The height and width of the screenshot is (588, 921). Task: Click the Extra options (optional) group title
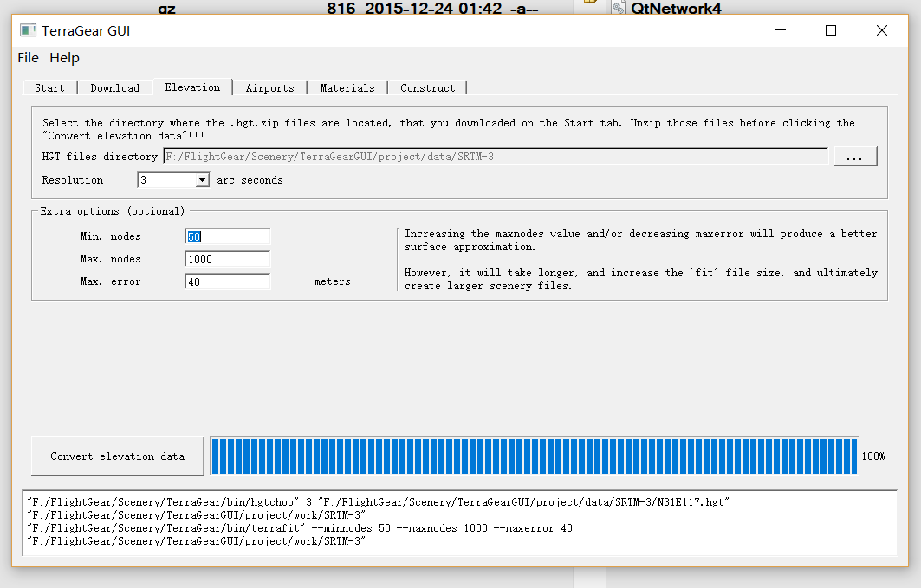pos(112,211)
